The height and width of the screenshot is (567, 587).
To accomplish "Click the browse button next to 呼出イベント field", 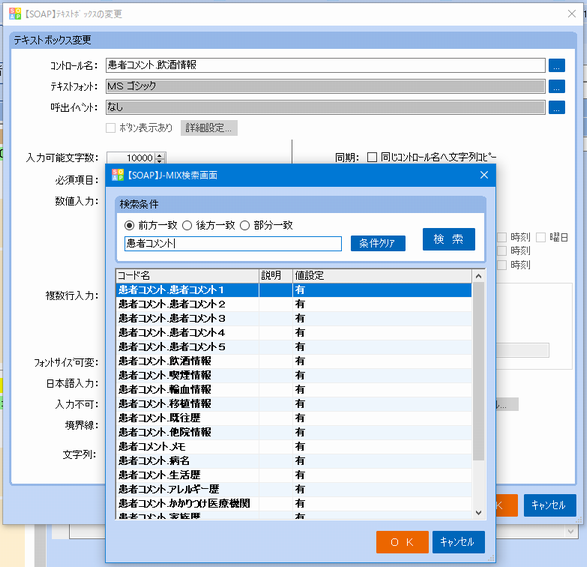I will coord(557,108).
